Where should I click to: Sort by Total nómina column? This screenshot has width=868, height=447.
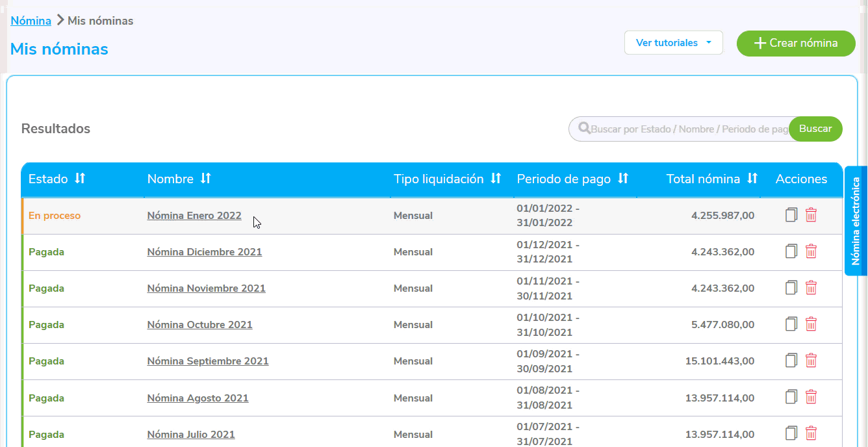[752, 179]
